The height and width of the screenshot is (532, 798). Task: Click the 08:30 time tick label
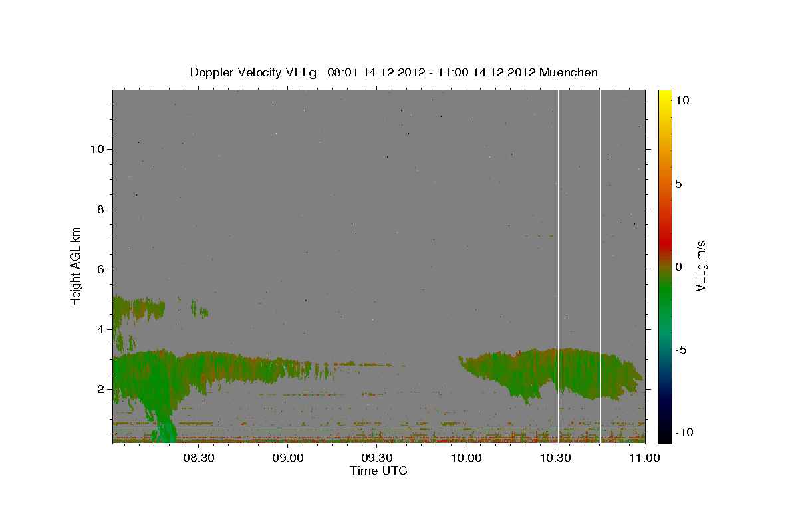tap(198, 458)
